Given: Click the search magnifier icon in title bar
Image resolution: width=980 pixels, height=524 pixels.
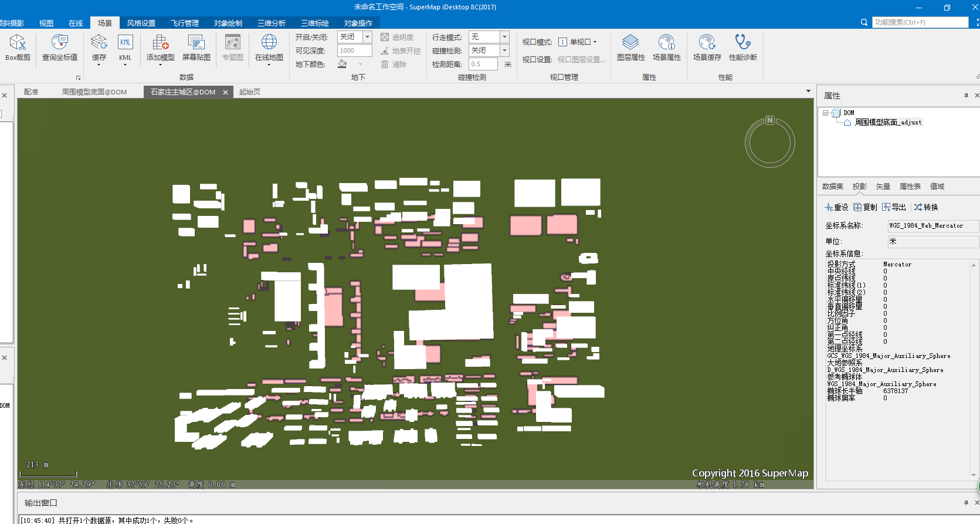Looking at the screenshot, I should [x=864, y=22].
